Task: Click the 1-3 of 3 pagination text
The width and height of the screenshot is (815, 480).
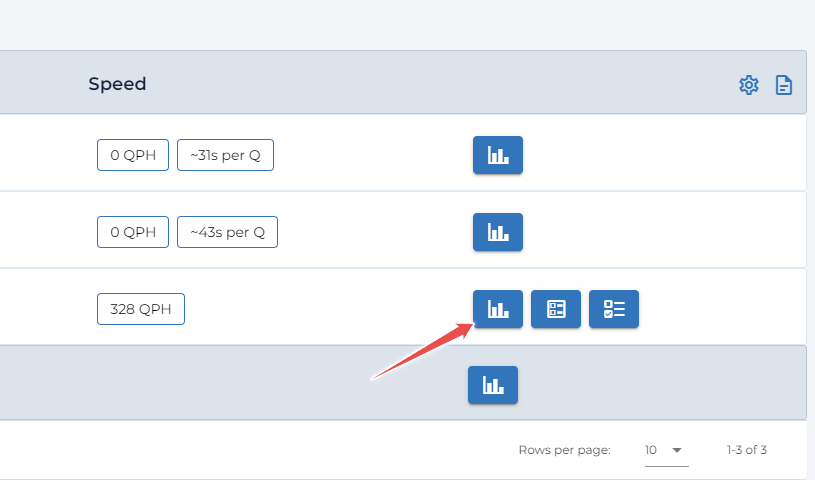Action: click(x=753, y=450)
